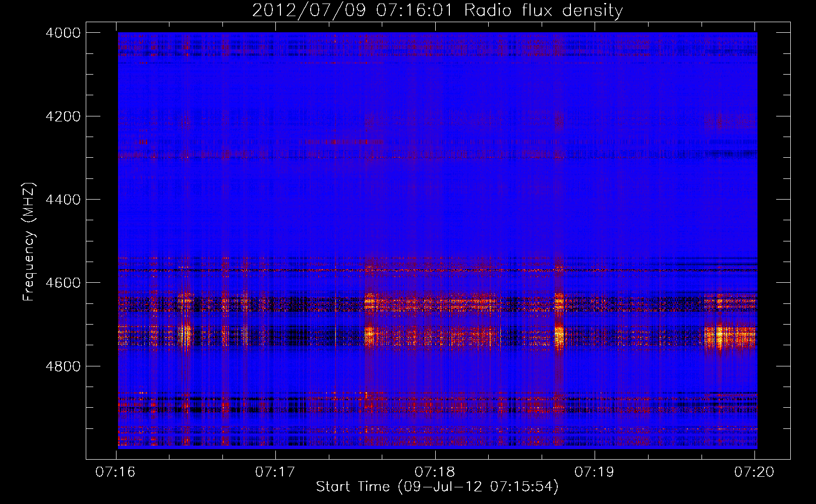Select the 4200 frequency axis label

pos(63,116)
